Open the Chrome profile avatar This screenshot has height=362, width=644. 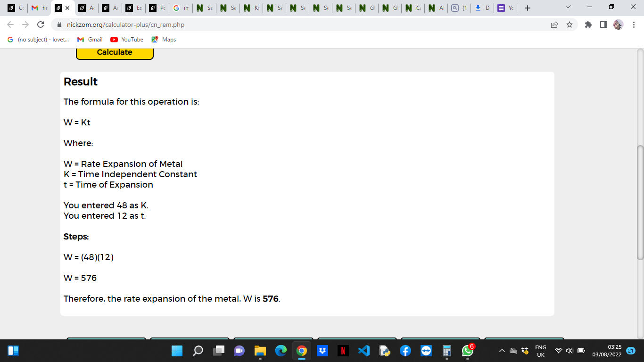618,25
